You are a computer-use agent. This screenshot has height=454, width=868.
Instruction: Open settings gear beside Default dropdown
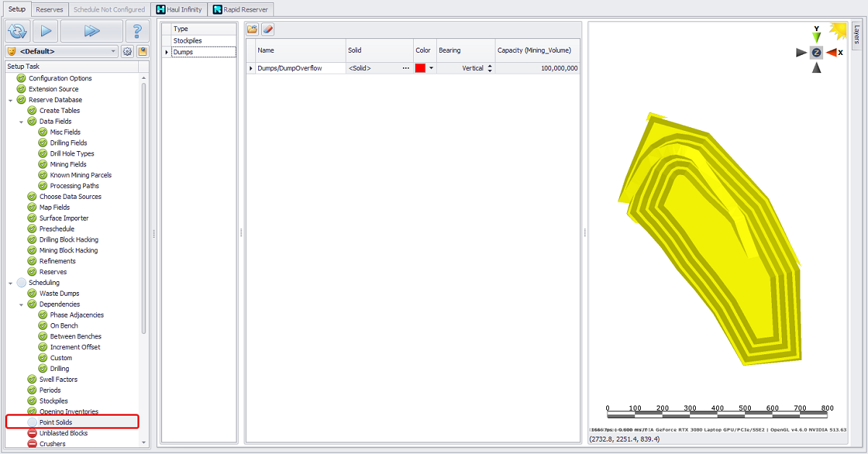tap(127, 51)
